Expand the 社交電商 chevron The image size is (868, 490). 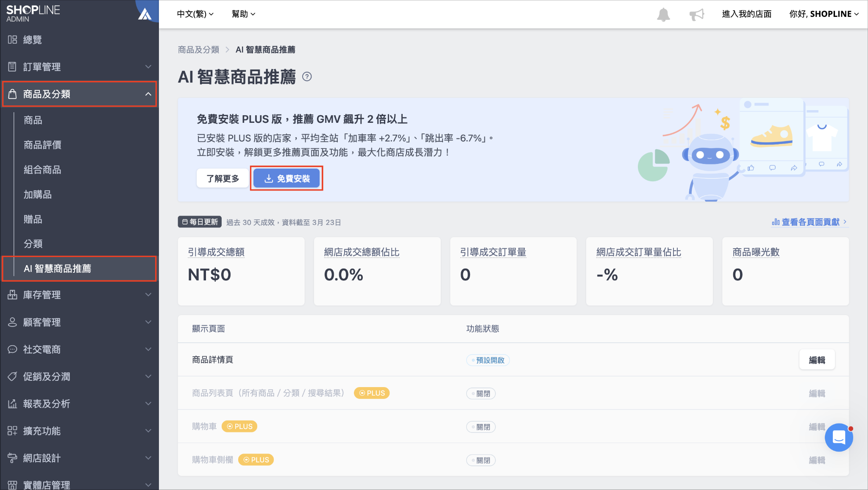[148, 349]
